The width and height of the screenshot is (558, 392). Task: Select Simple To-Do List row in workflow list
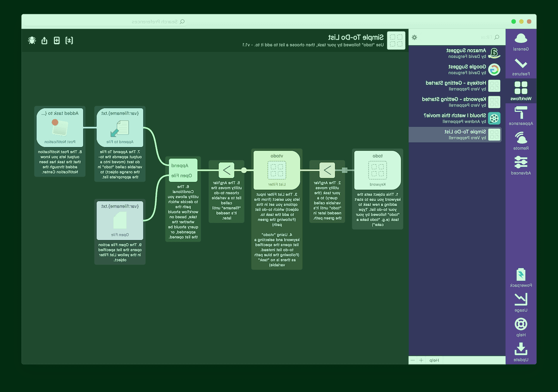[455, 134]
